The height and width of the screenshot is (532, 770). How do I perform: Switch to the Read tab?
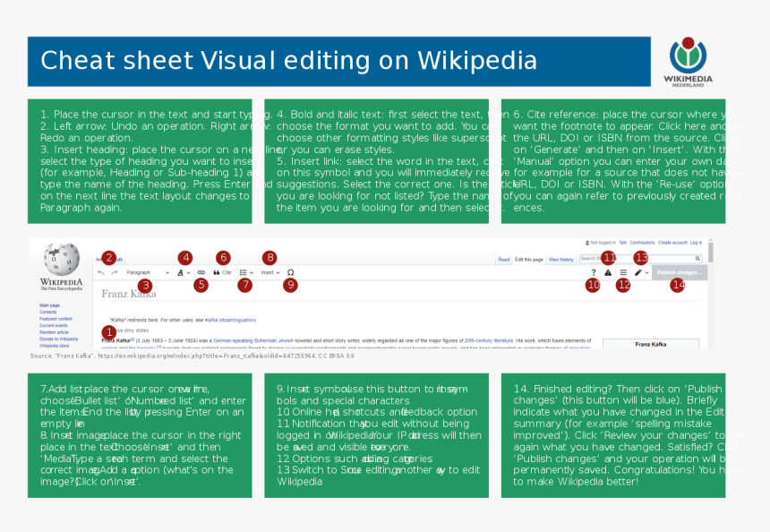504,260
